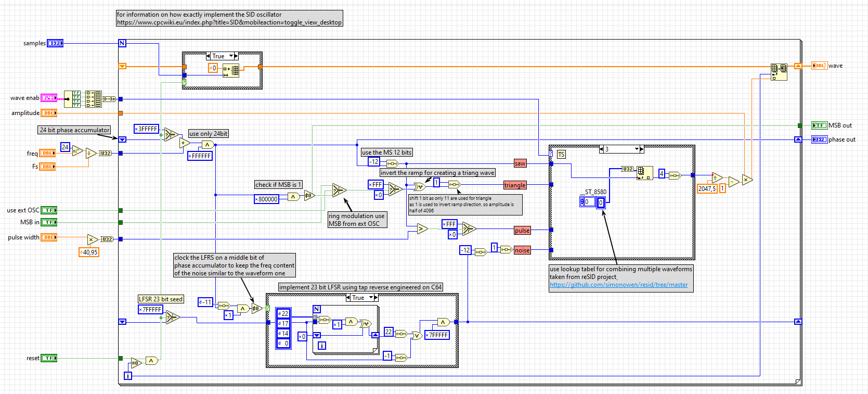Open the reSID GitHub link
868x394 pixels.
coord(618,285)
